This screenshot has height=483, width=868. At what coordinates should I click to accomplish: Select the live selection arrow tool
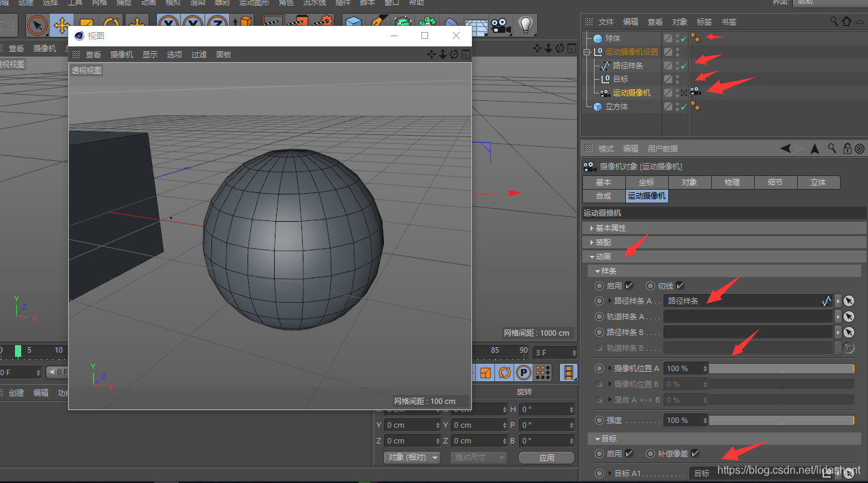coord(38,26)
